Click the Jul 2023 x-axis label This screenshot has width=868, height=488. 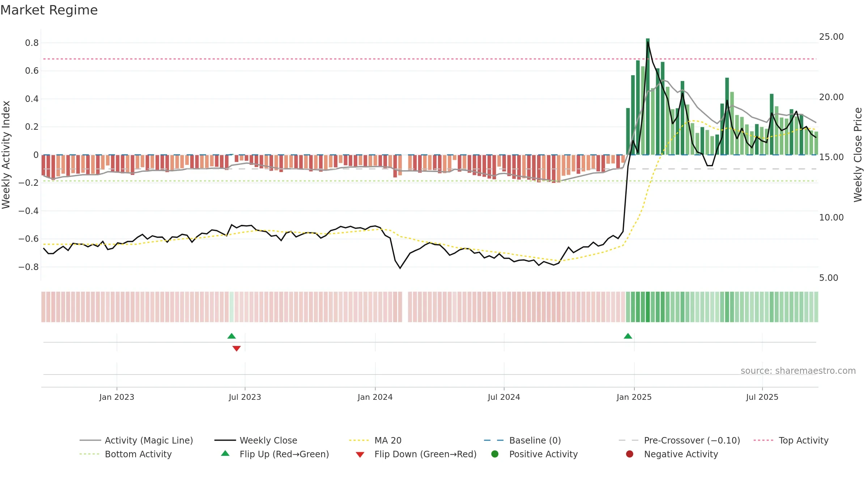245,397
